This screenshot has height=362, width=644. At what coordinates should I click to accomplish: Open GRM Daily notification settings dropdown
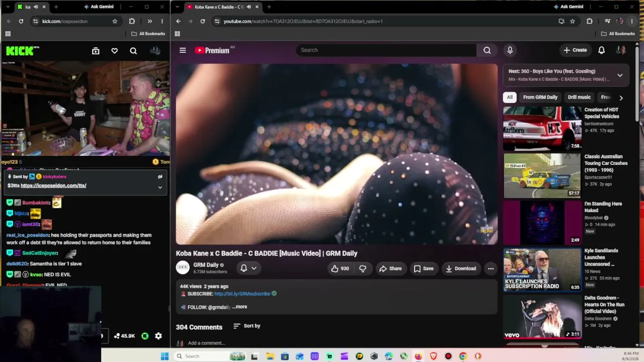[249, 268]
